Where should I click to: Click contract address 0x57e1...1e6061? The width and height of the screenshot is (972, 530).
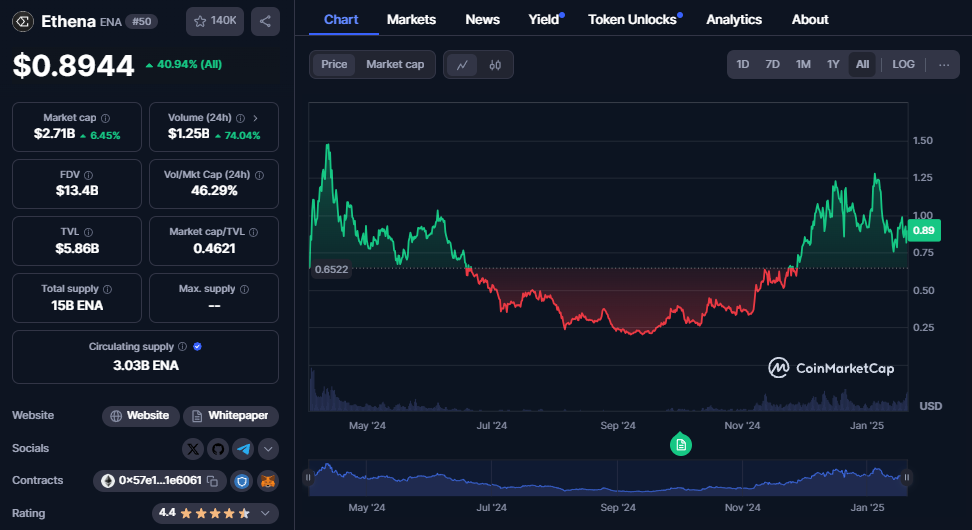[x=160, y=480]
